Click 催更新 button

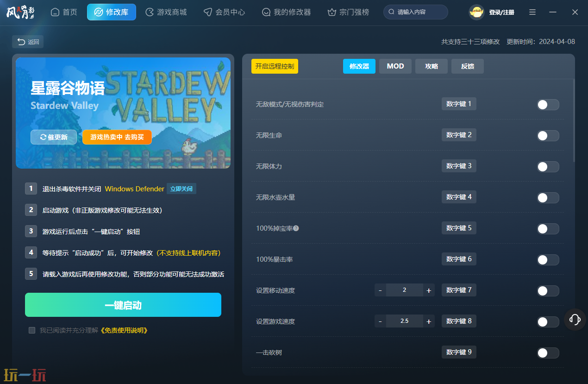click(54, 137)
